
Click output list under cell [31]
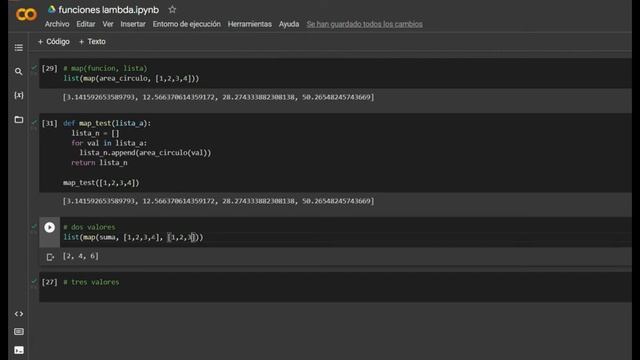pyautogui.click(x=218, y=201)
